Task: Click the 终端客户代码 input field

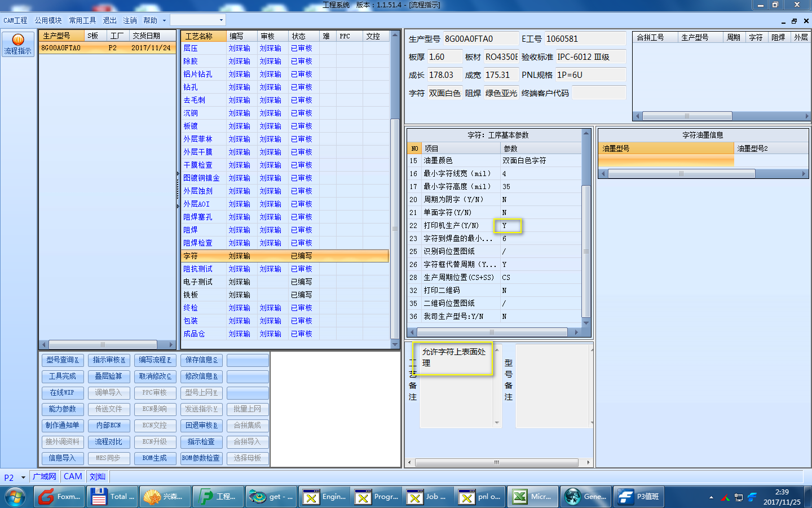Action: point(599,93)
